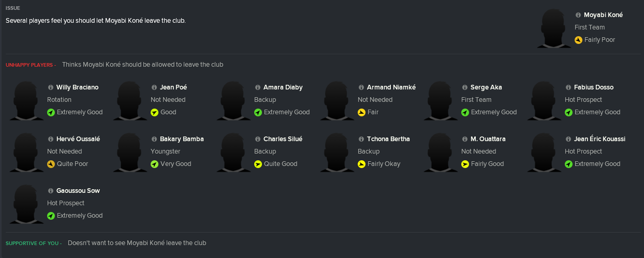Select the Bakary Bamba player name
The image size is (644, 258).
tap(182, 139)
